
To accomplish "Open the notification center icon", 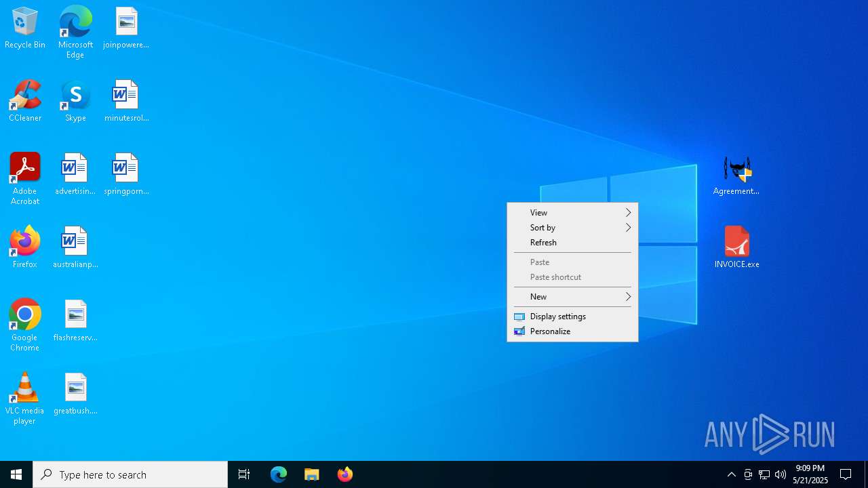I will tap(846, 474).
